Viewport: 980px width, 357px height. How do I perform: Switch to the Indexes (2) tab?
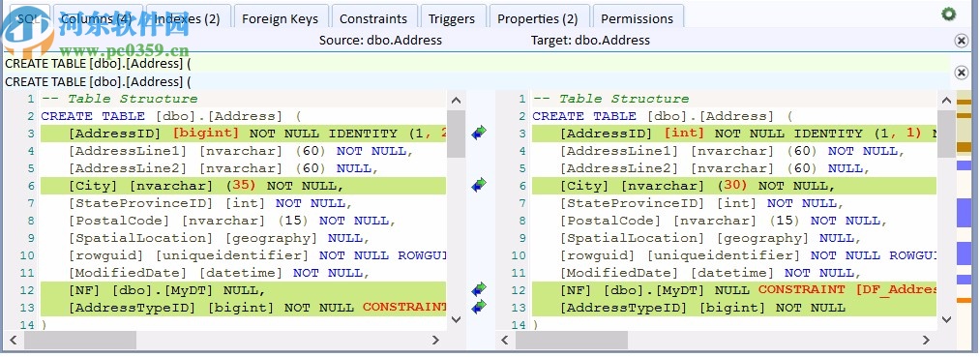pyautogui.click(x=188, y=18)
